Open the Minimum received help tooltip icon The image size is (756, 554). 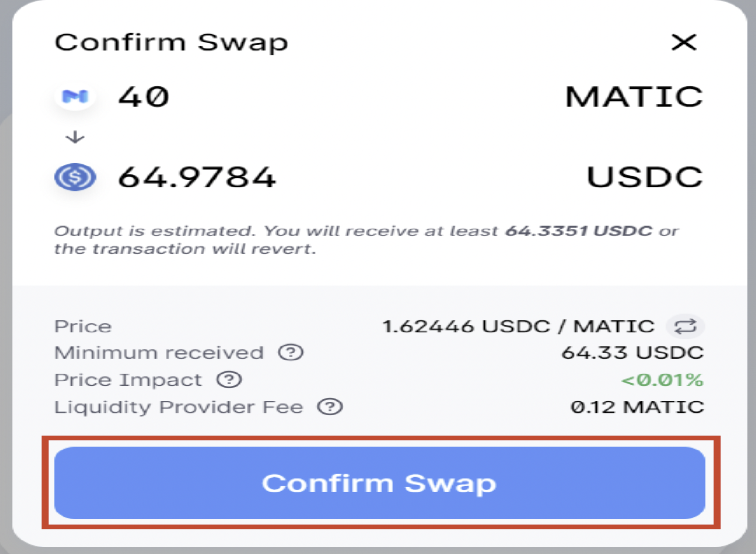[x=291, y=353]
